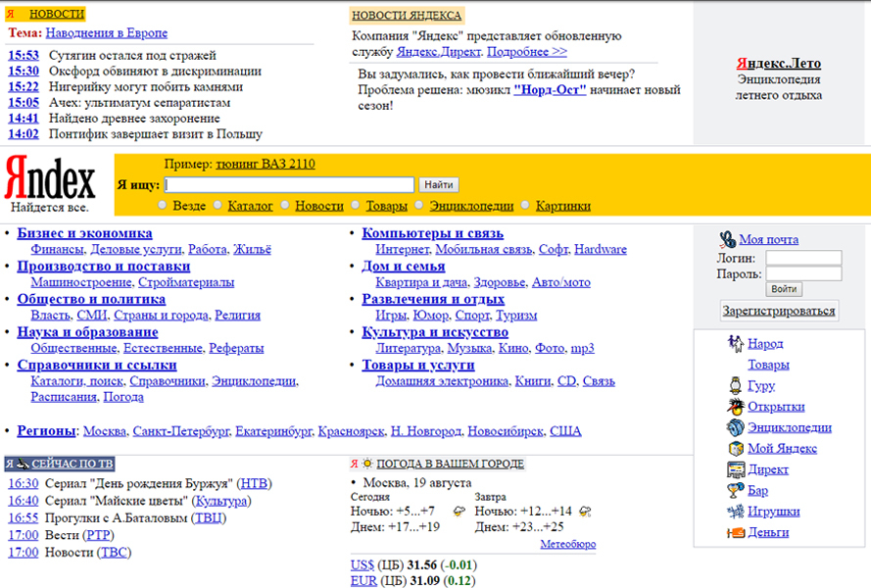
Task: Click the Народ people icon
Action: (736, 344)
